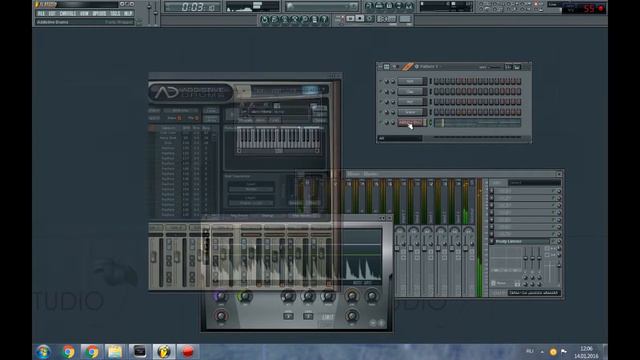Open the graph editor in channel rack
The image size is (640, 360).
click(x=509, y=67)
